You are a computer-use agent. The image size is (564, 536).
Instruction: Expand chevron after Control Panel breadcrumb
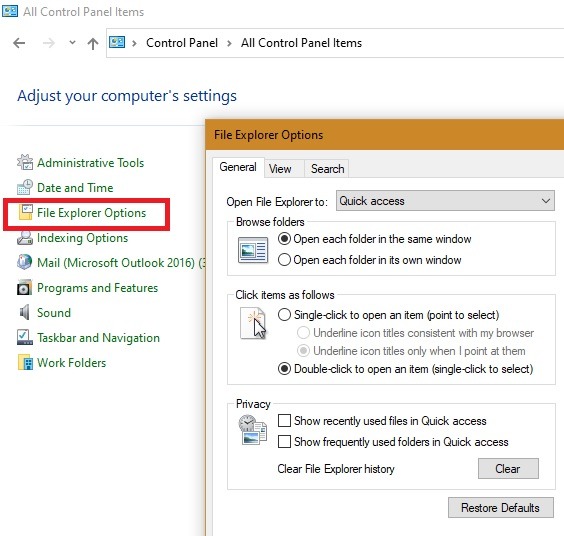[x=229, y=43]
